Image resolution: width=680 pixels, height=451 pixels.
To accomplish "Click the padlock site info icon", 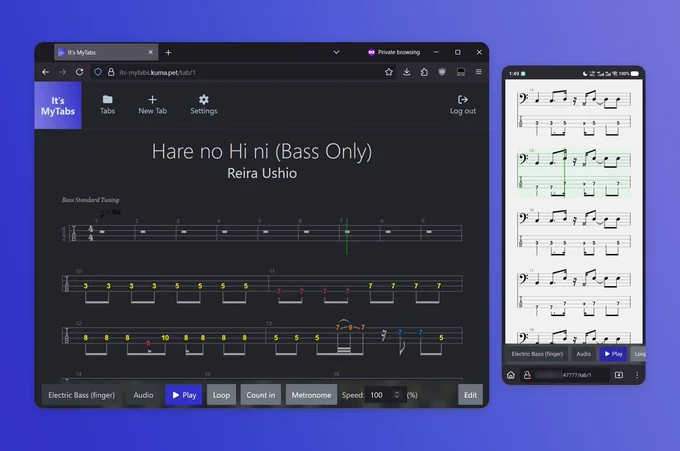I will tap(111, 72).
